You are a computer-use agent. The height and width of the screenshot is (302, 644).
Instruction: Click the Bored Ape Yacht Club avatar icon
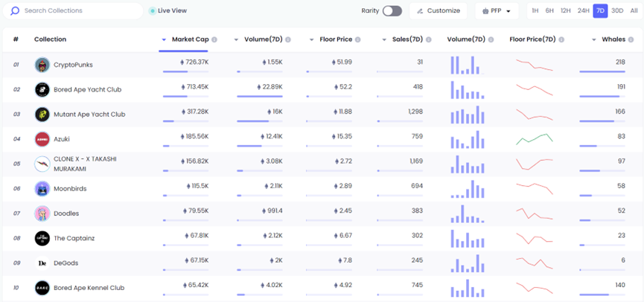42,89
